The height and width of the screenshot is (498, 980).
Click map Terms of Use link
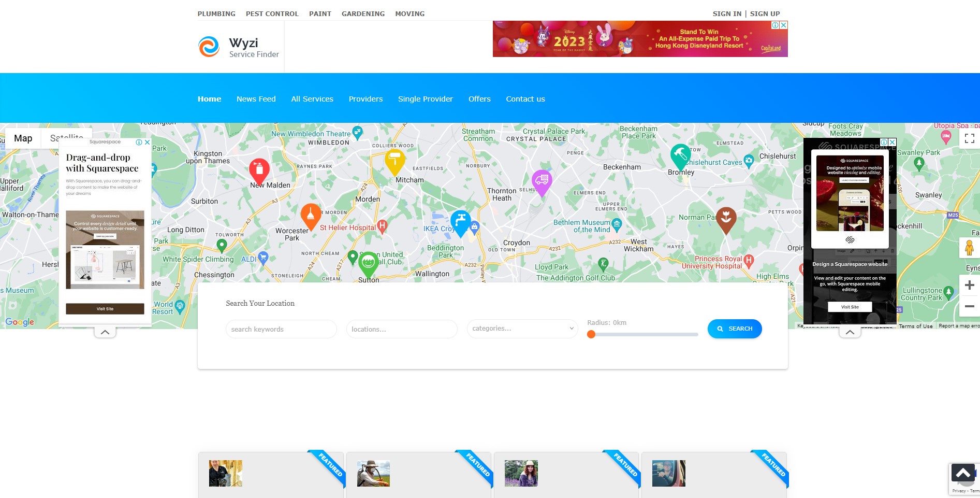[916, 326]
